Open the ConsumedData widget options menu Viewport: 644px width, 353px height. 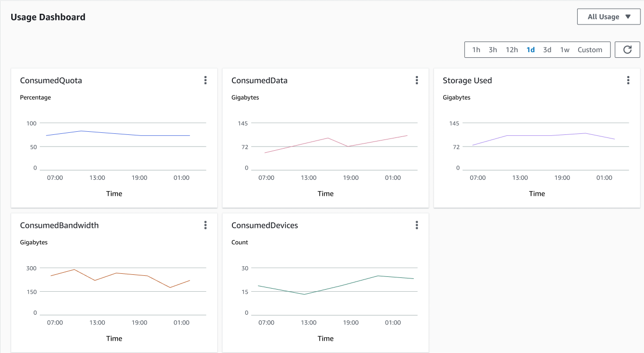tap(417, 80)
